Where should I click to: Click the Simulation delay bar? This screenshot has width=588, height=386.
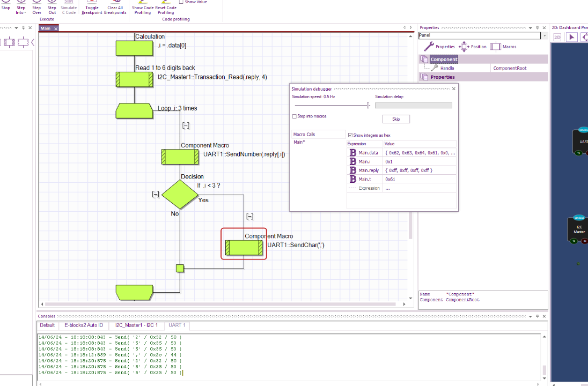(414, 106)
